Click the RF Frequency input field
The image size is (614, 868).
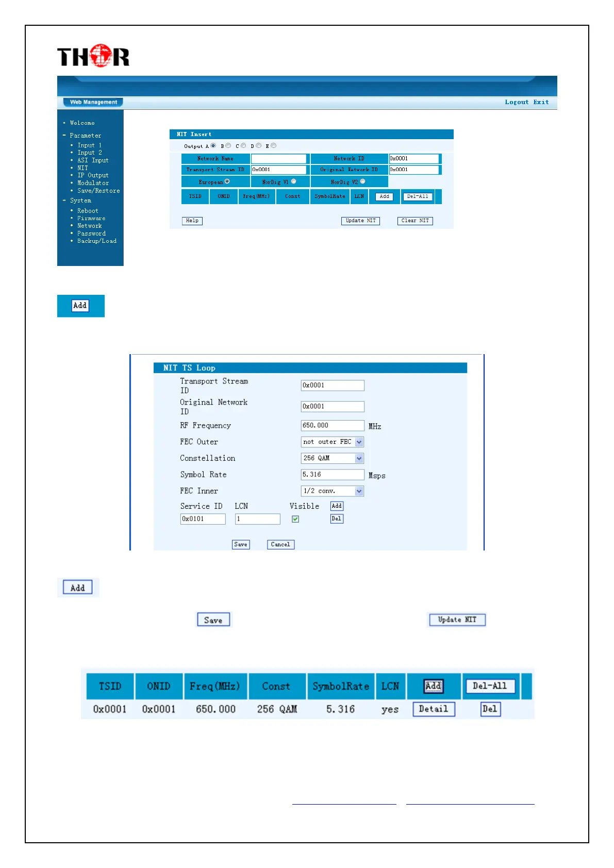tap(333, 426)
